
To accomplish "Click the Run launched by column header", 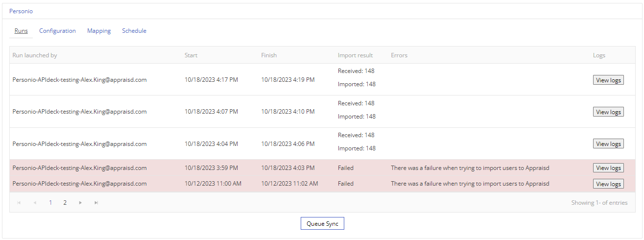I will (35, 55).
